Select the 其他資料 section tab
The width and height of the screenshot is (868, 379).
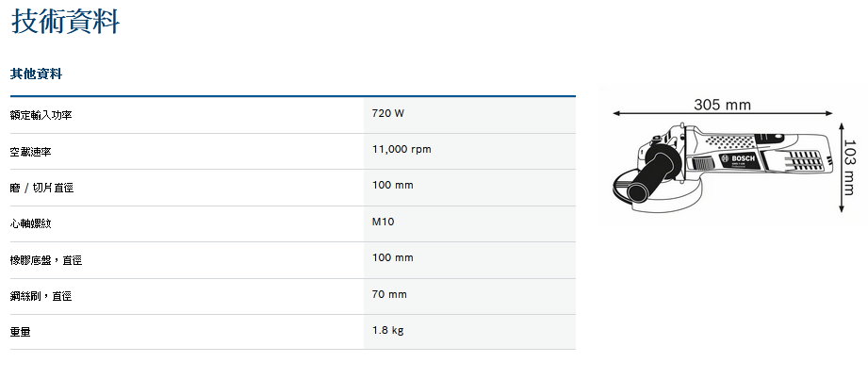point(36,74)
